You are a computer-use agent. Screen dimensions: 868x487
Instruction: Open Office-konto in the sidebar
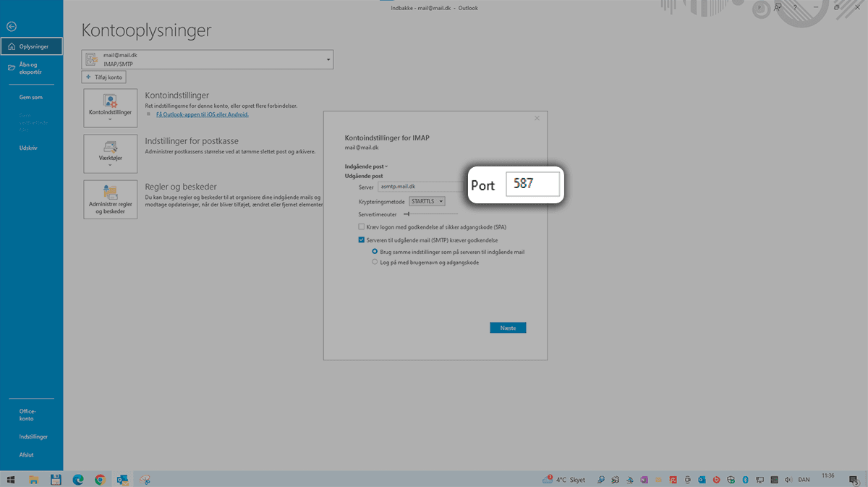coord(27,415)
